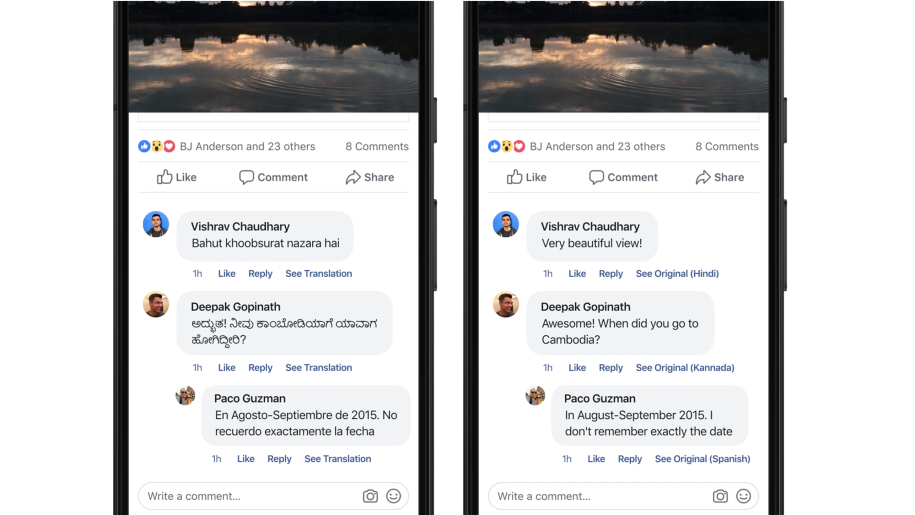Click the camera icon in the left phone's comment box
The height and width of the screenshot is (515, 915).
[x=370, y=496]
